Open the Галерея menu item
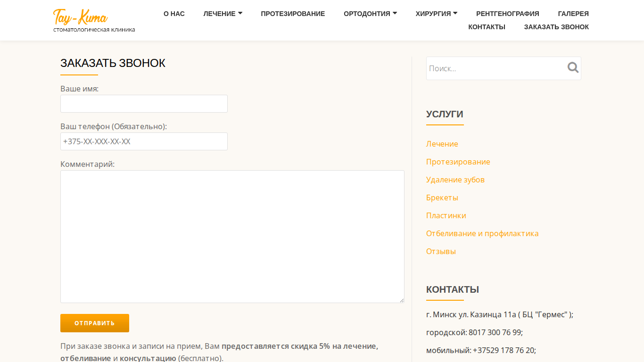Image resolution: width=644 pixels, height=362 pixels. point(573,14)
